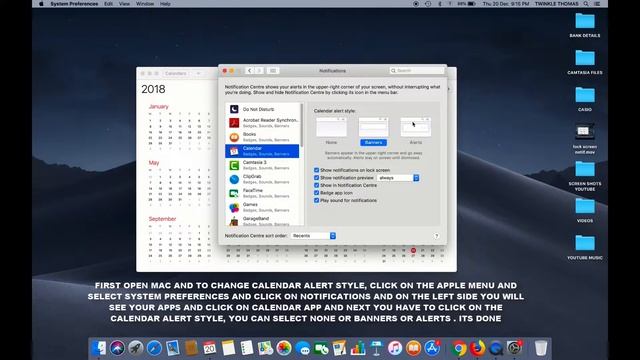The width and height of the screenshot is (640, 360).
Task: Open Maps from the Dock
Action: click(265, 348)
